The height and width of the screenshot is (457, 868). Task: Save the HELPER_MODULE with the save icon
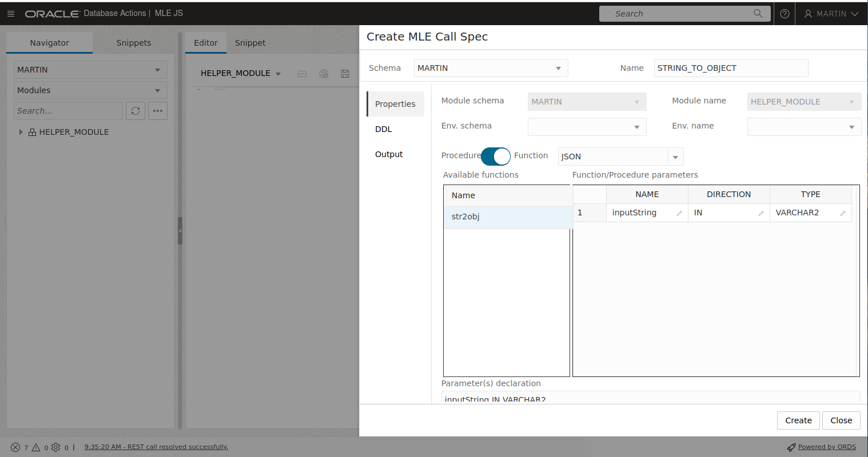click(344, 73)
